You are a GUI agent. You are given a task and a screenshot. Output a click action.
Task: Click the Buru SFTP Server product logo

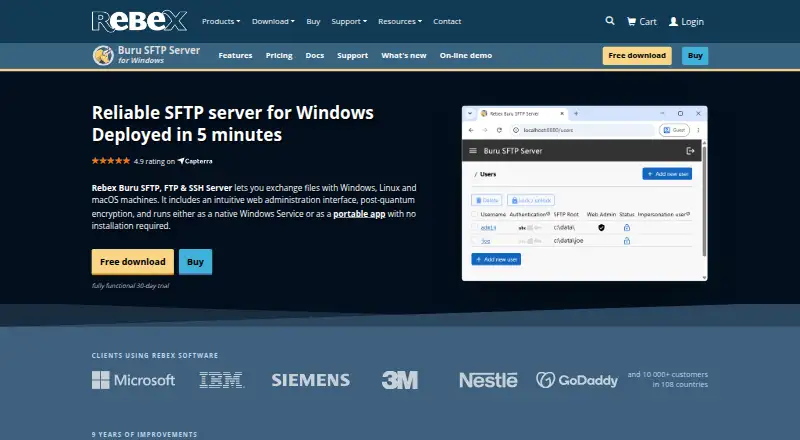point(146,55)
